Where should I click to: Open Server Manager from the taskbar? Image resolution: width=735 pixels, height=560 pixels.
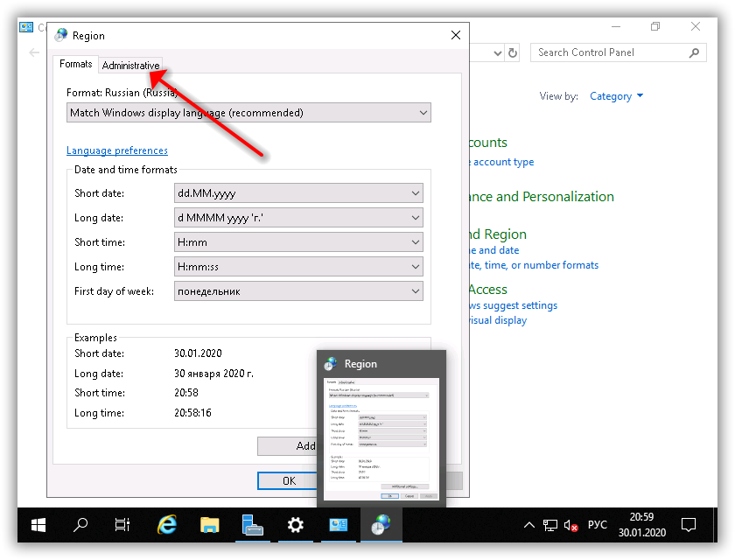pyautogui.click(x=252, y=525)
